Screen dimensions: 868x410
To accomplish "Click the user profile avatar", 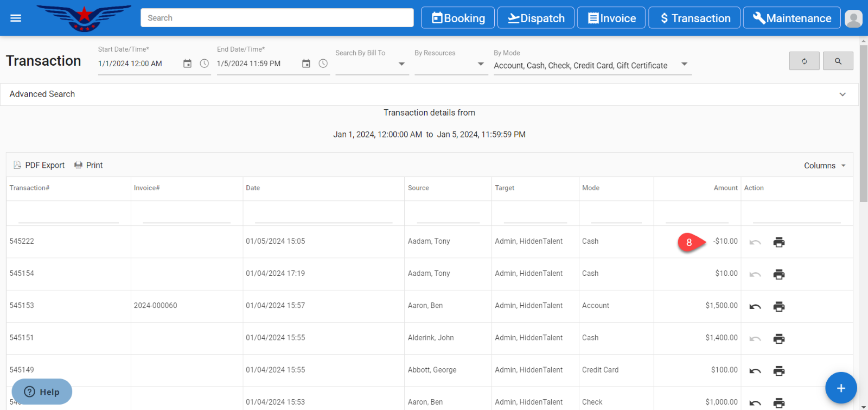I will 853,18.
